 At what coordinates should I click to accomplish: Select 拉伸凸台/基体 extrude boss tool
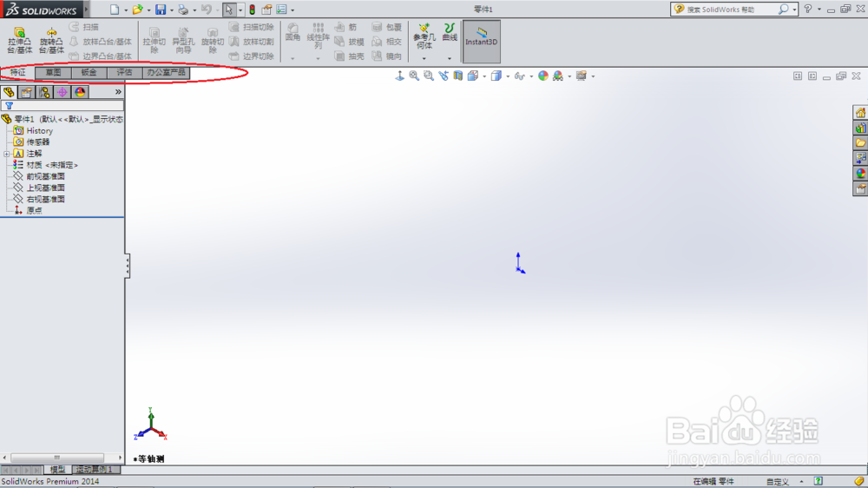tap(19, 41)
